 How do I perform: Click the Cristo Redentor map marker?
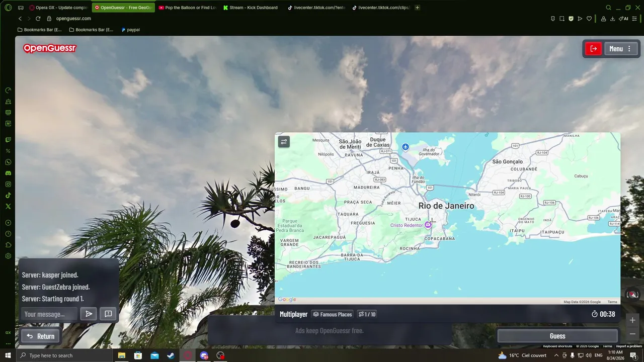click(428, 225)
